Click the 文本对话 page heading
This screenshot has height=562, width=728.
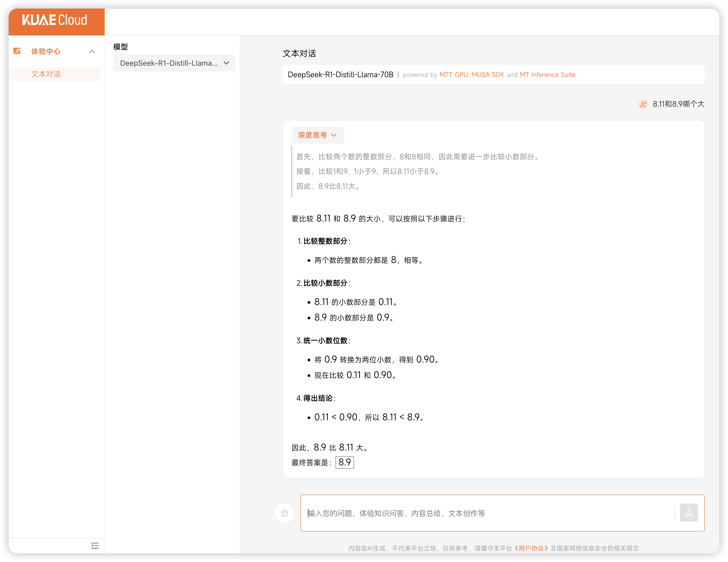click(x=299, y=54)
